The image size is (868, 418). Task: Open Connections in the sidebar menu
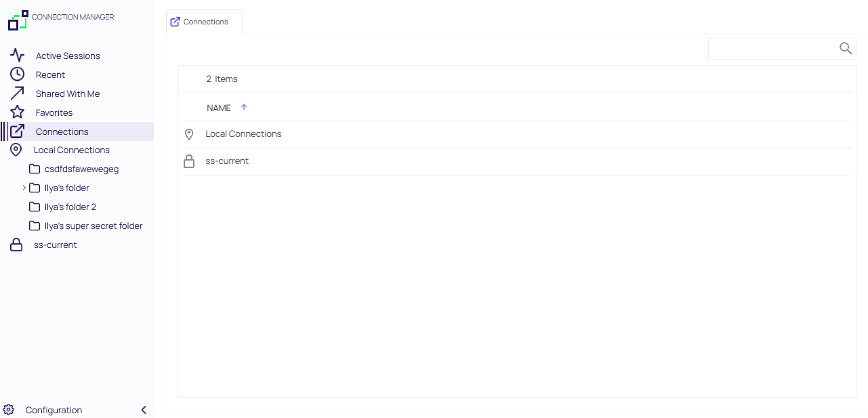click(62, 131)
